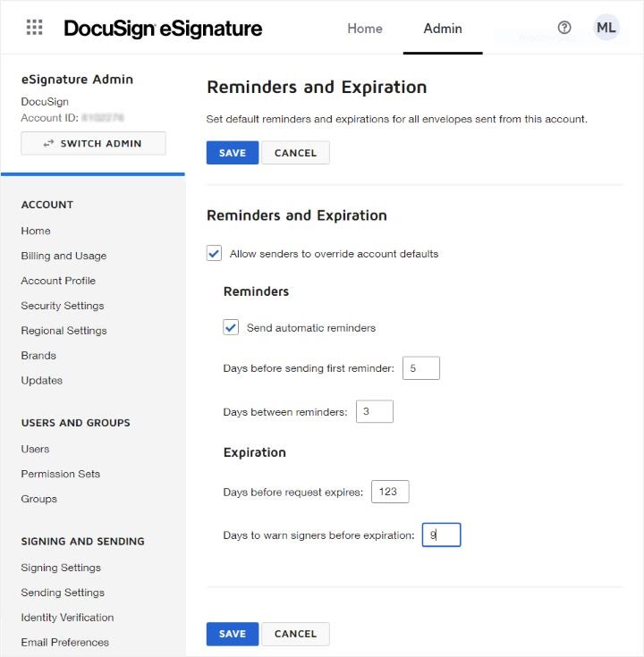644x657 pixels.
Task: Open the help question mark icon
Action: pos(563,28)
